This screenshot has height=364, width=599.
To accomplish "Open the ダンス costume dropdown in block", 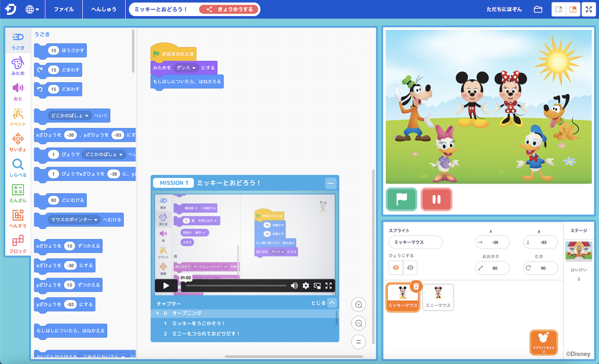I will tap(186, 68).
